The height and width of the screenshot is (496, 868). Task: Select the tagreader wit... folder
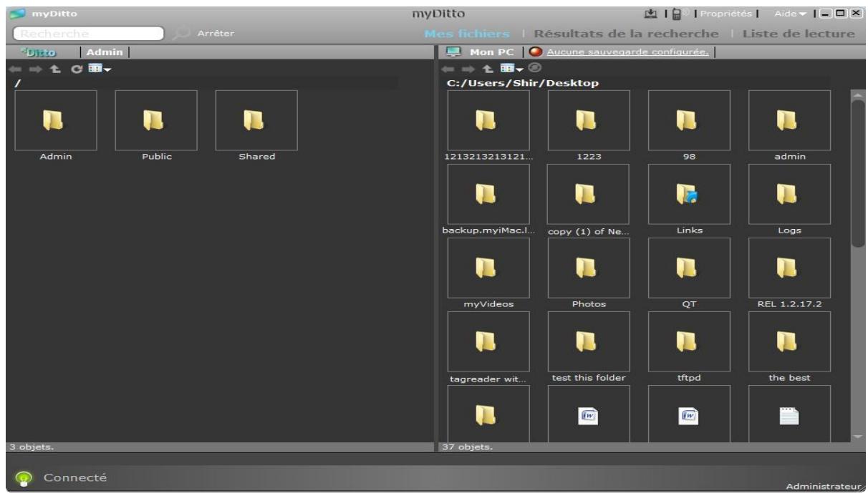488,348
